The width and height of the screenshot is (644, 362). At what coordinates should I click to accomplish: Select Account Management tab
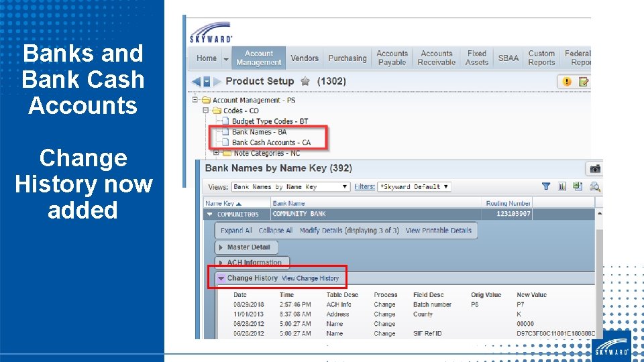259,58
